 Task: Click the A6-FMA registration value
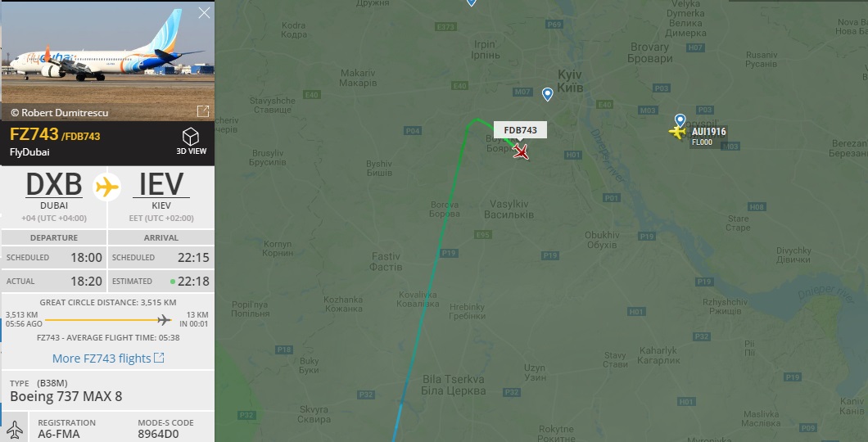(x=59, y=434)
